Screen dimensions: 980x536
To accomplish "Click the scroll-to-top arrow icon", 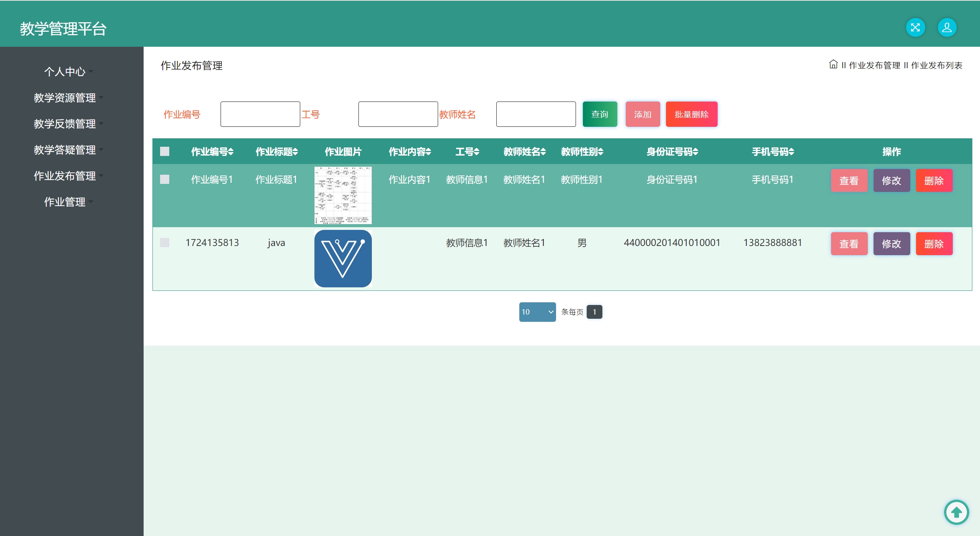I will pyautogui.click(x=956, y=512).
